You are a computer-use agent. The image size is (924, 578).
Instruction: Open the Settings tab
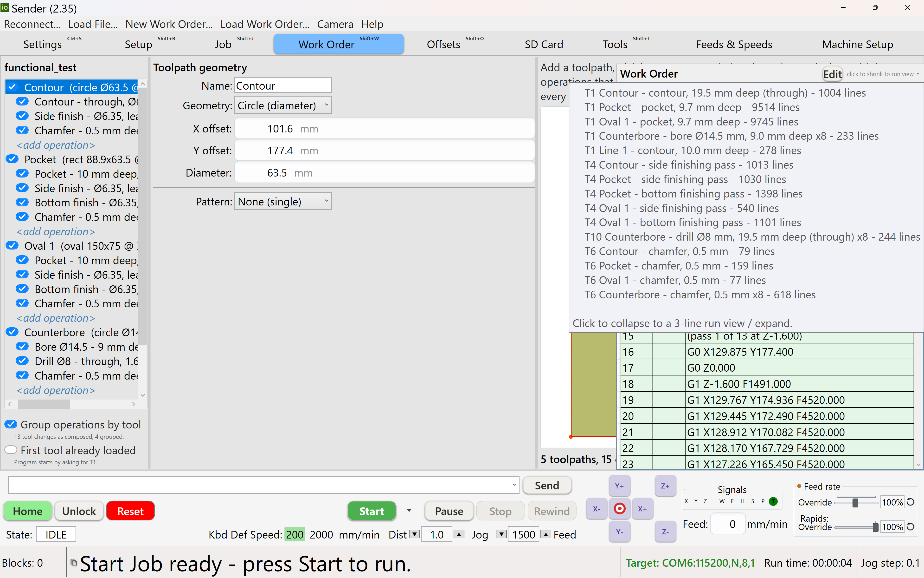(x=42, y=44)
